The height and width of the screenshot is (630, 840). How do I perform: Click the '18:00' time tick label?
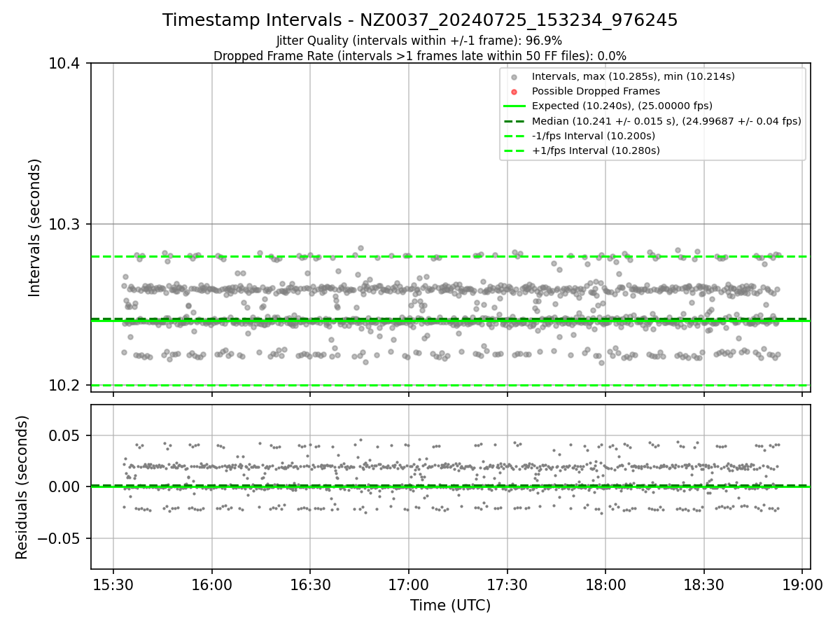[x=605, y=584]
